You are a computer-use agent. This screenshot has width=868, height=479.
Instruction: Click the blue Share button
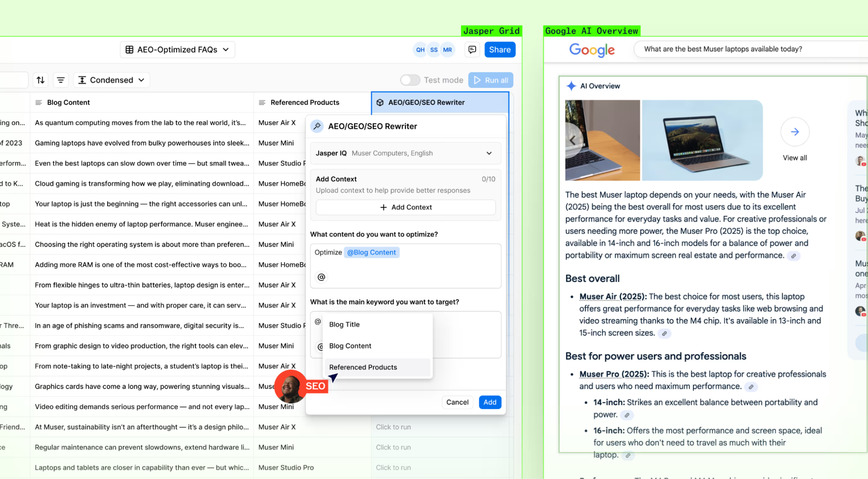click(x=500, y=50)
